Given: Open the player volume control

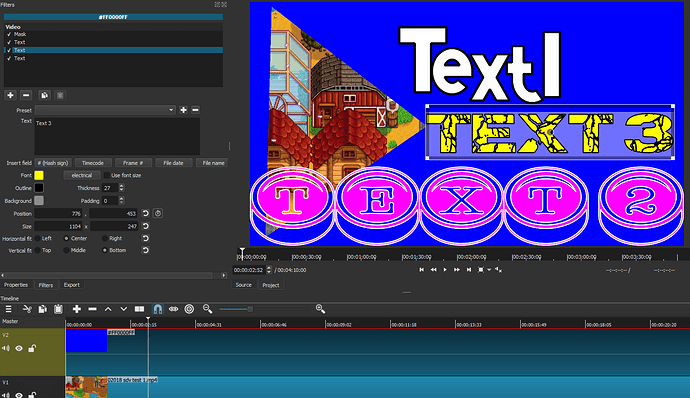Looking at the screenshot, I should [x=499, y=269].
